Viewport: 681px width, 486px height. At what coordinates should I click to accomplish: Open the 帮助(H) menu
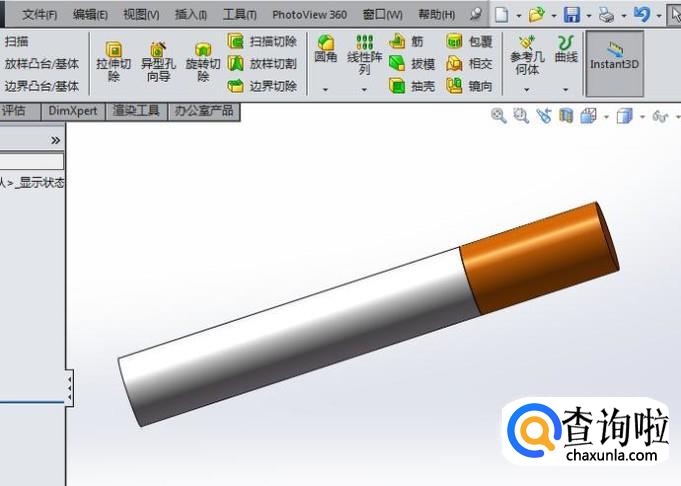click(436, 15)
